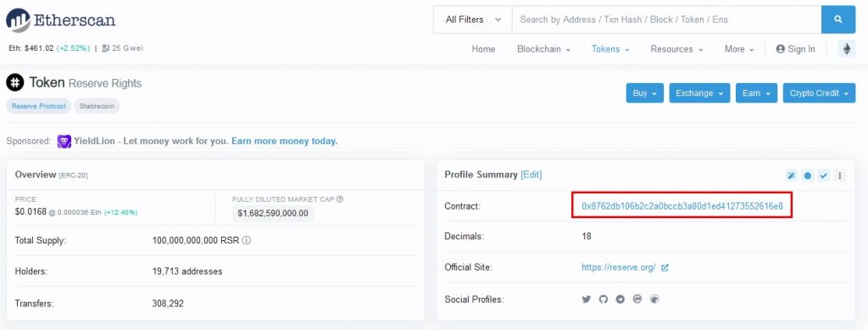This screenshot has width=868, height=330.
Task: Expand the Tokens menu
Action: (x=610, y=49)
